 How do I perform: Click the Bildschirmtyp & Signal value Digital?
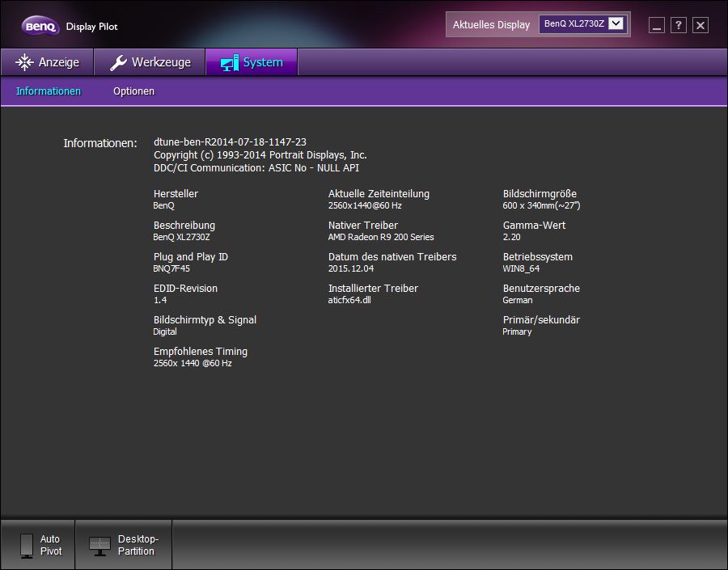click(165, 331)
